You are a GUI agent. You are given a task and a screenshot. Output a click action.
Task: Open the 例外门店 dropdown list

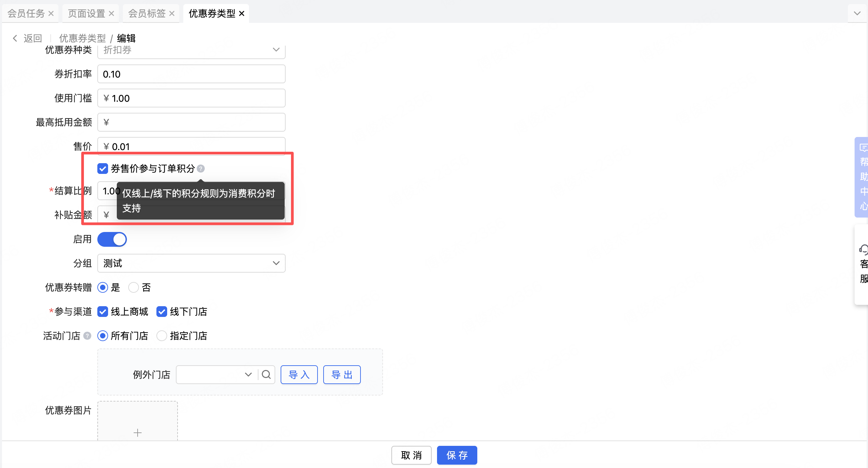pyautogui.click(x=215, y=374)
